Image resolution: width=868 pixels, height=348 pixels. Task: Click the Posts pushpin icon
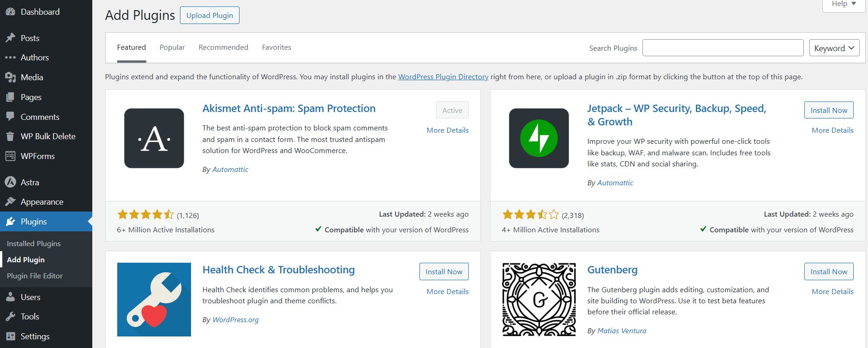pos(10,38)
